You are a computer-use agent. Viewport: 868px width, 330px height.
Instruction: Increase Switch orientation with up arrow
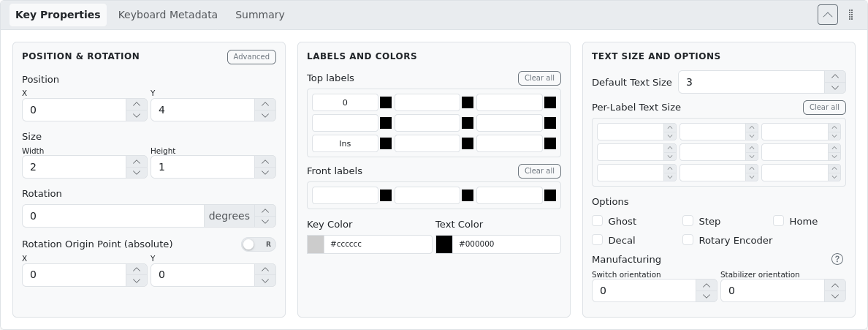coord(707,285)
